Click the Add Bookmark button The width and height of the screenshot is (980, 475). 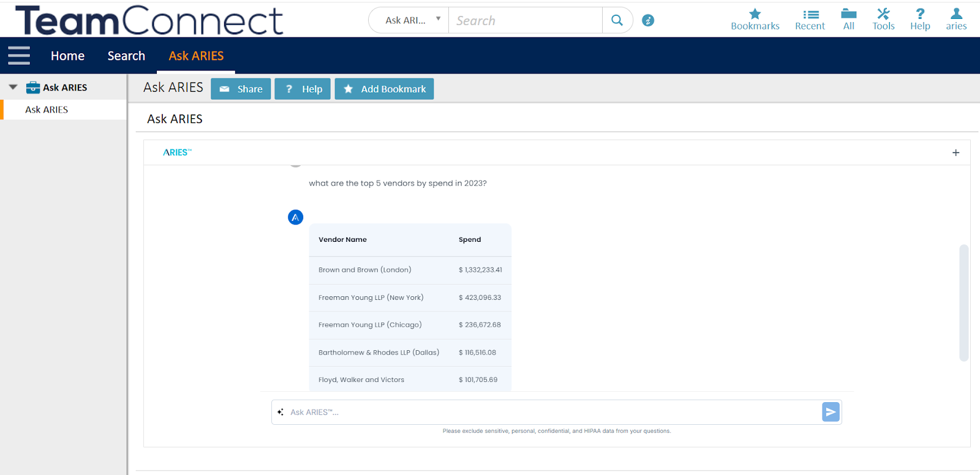tap(384, 89)
